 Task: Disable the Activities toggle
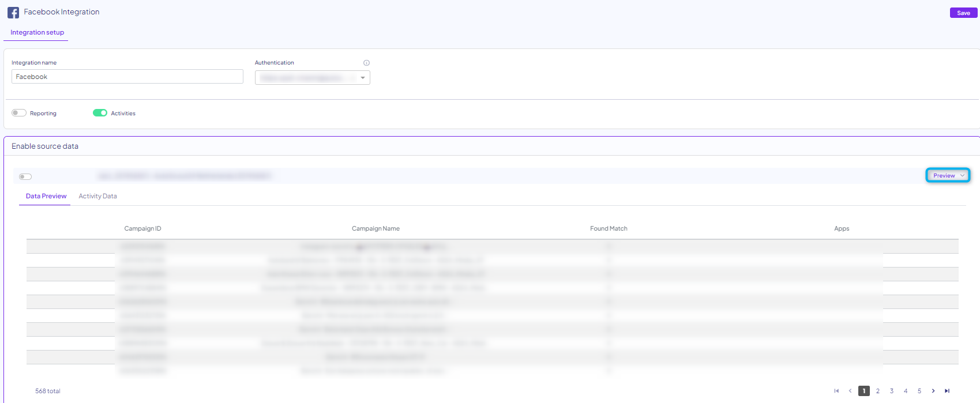(x=100, y=113)
